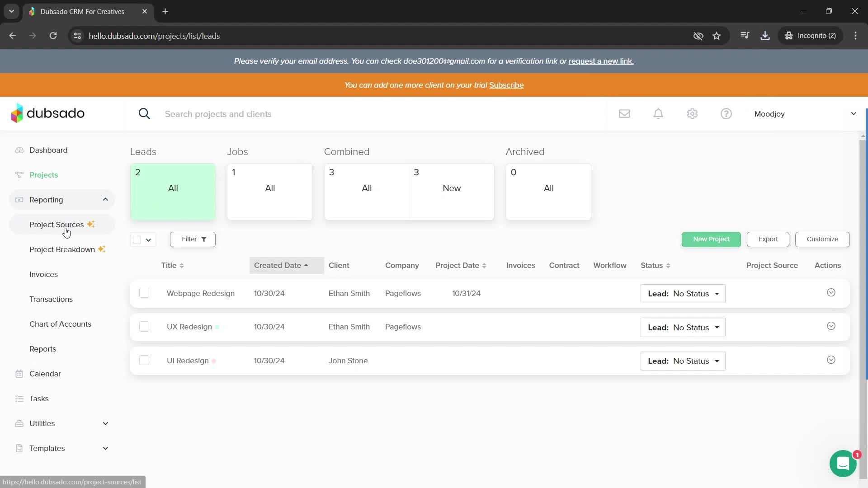The image size is (868, 488).
Task: Open the bulk selection dropdown arrow
Action: 148,239
